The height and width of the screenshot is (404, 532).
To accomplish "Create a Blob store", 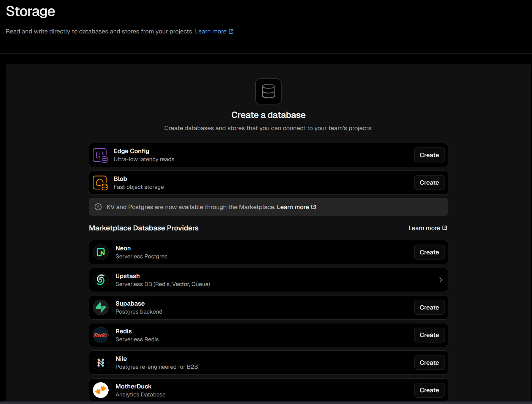I will pyautogui.click(x=429, y=183).
